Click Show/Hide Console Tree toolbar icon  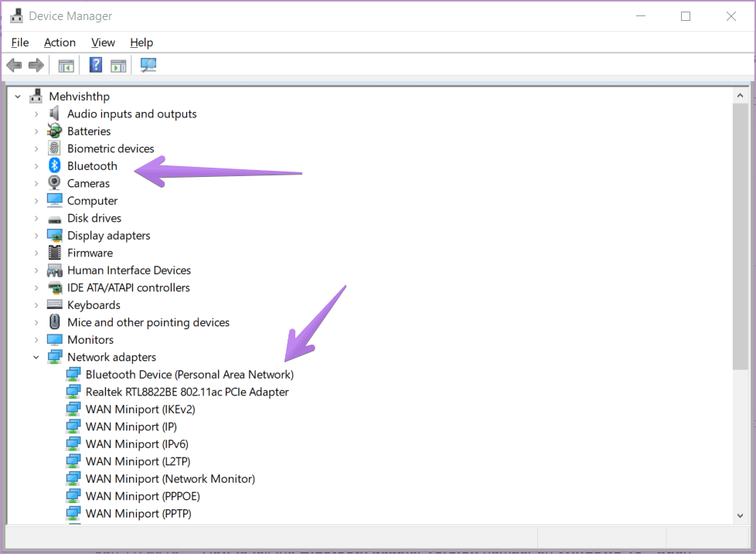tap(66, 66)
